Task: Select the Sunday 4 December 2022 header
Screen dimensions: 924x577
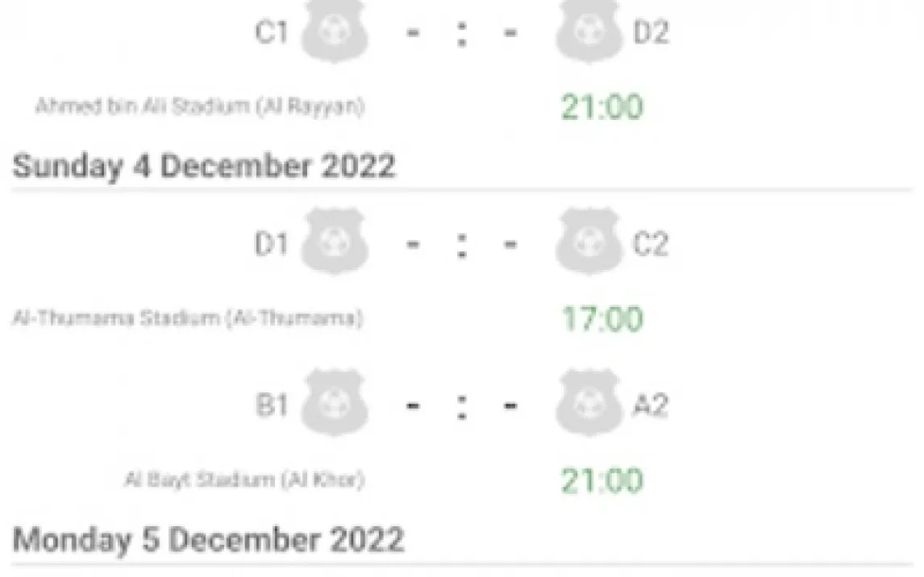Action: pos(204,166)
